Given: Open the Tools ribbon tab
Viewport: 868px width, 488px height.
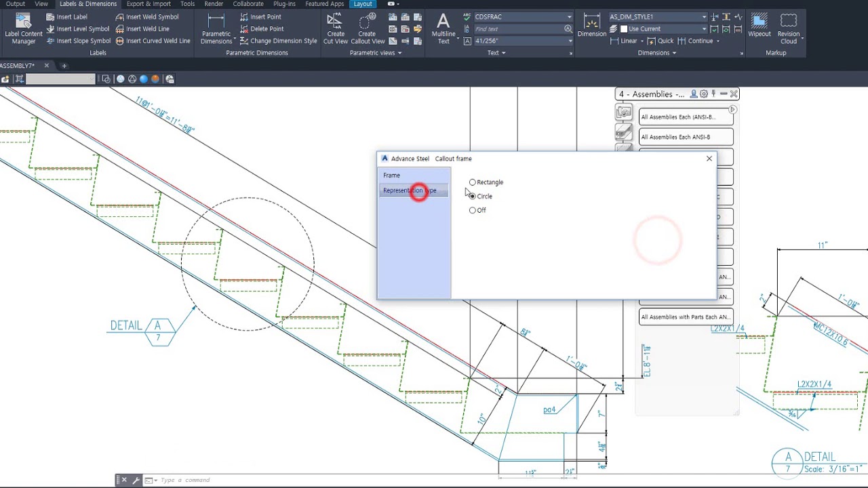Looking at the screenshot, I should (x=187, y=4).
